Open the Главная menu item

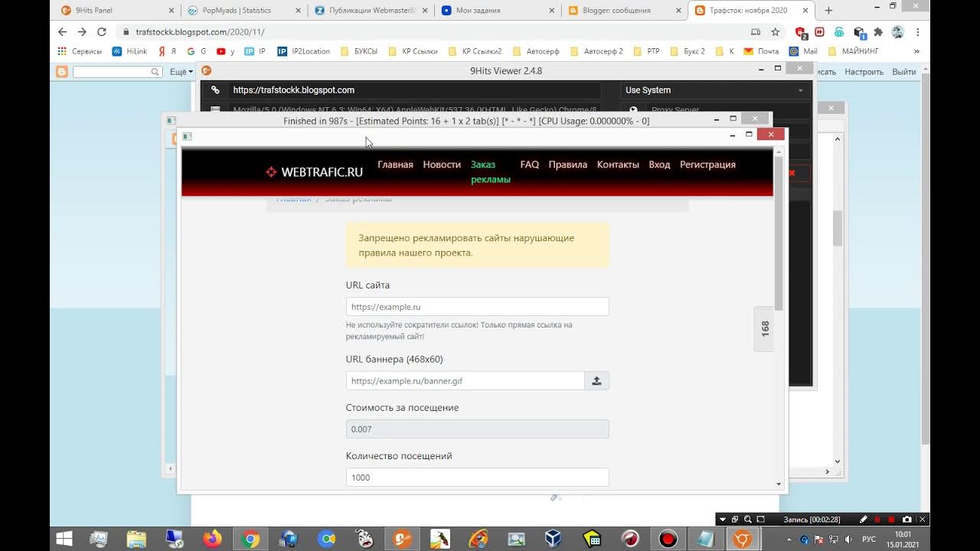click(x=395, y=165)
